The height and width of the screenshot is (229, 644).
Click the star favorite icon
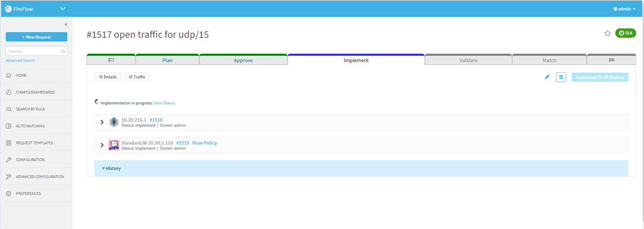(608, 33)
